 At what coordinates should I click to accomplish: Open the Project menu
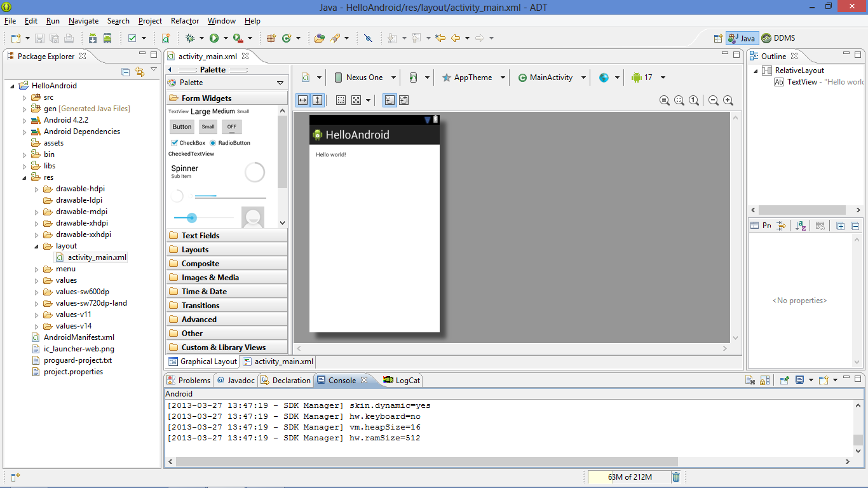click(150, 21)
